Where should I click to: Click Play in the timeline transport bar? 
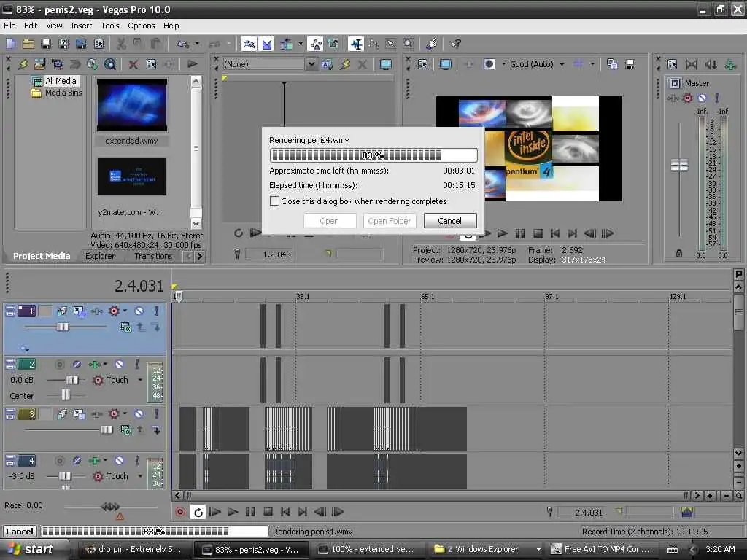[233, 512]
